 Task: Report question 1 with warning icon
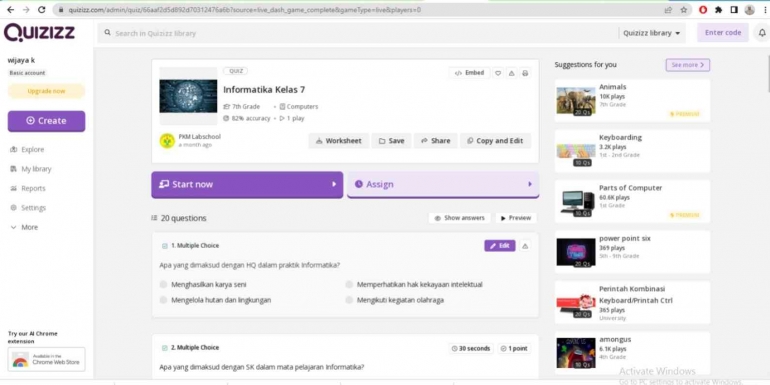pyautogui.click(x=525, y=246)
